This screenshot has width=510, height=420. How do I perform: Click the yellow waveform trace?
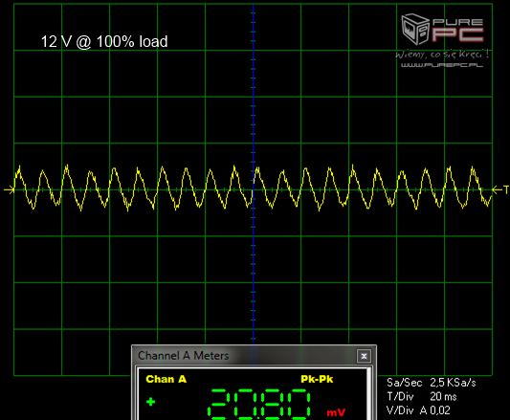click(253, 188)
